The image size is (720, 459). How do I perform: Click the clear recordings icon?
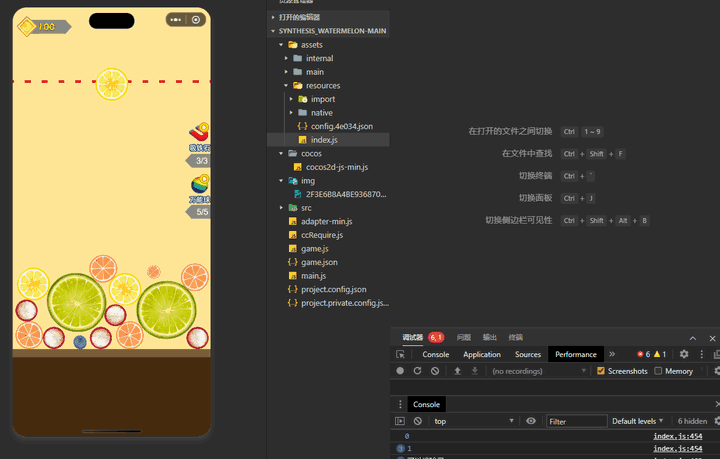[x=435, y=371]
